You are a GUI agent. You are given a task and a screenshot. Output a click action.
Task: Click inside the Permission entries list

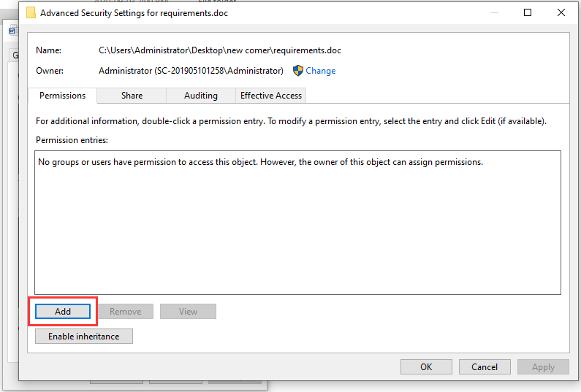pos(297,226)
